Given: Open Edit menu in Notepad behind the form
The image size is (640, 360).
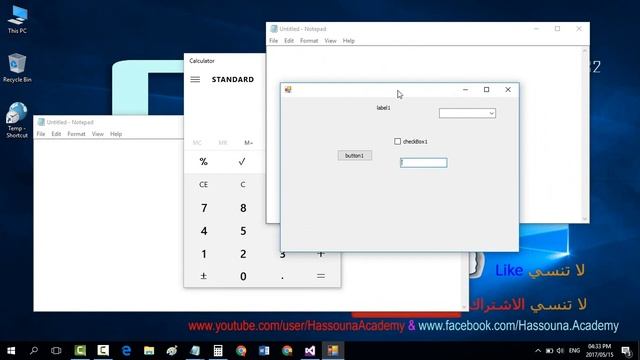Looking at the screenshot, I should tap(289, 41).
